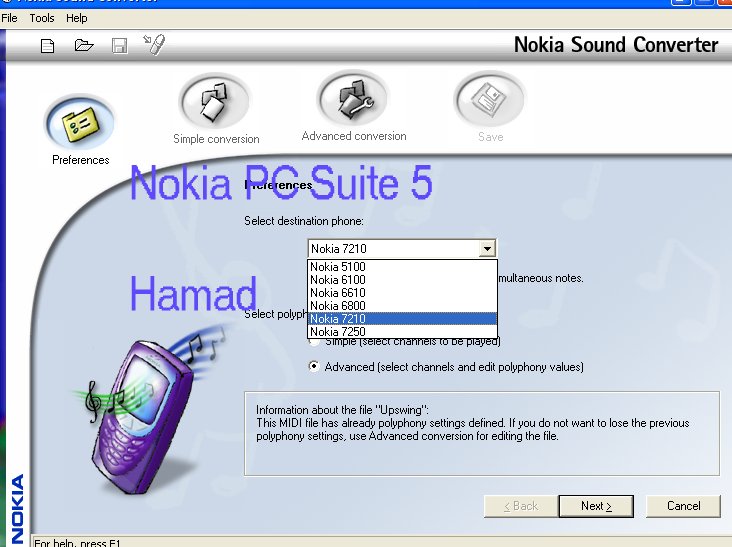Open the Help menu
This screenshot has height=547, width=732.
pyautogui.click(x=77, y=18)
